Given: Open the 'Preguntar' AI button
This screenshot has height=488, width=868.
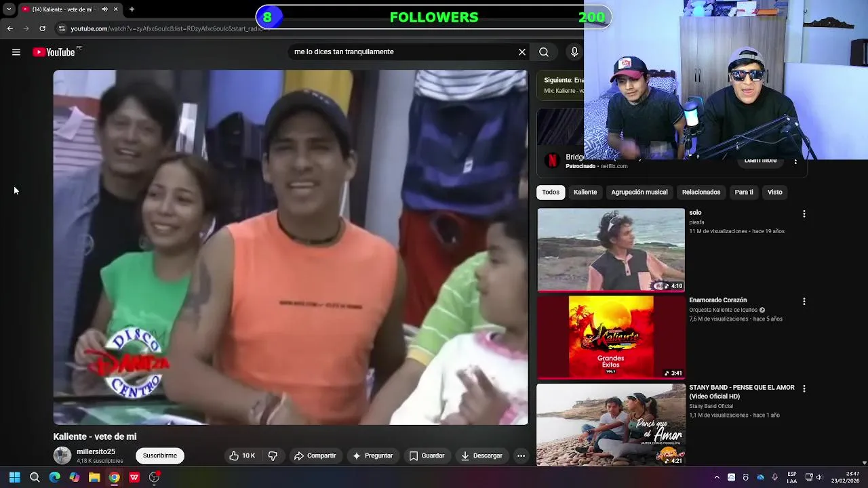Looking at the screenshot, I should click(x=372, y=455).
